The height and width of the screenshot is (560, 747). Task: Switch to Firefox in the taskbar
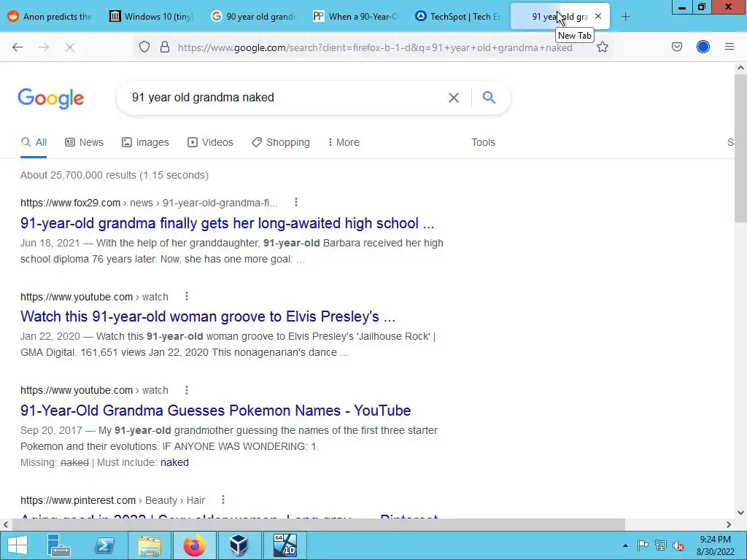(194, 545)
